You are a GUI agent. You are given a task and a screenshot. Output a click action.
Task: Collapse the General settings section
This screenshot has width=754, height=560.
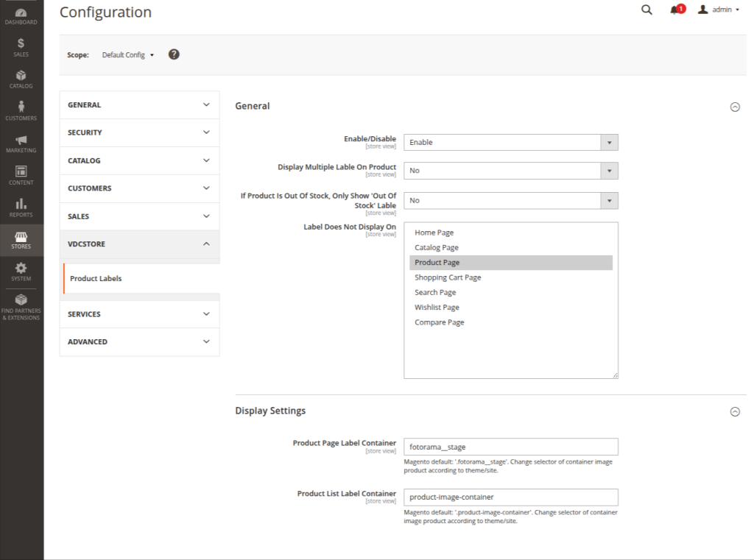tap(734, 107)
